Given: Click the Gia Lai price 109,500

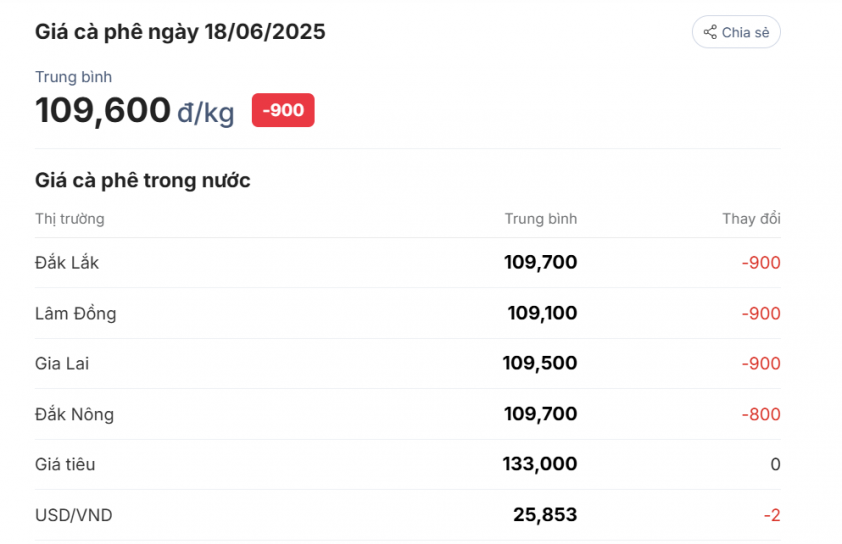Looking at the screenshot, I should point(540,363).
